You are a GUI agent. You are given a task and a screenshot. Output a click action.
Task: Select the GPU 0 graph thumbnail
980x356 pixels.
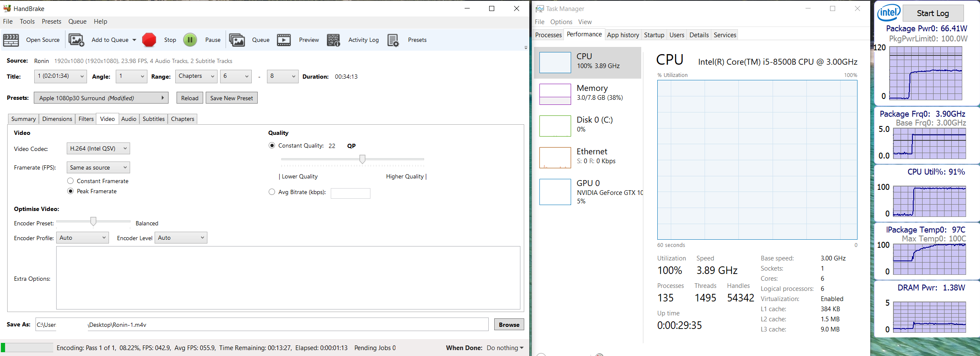(x=555, y=192)
